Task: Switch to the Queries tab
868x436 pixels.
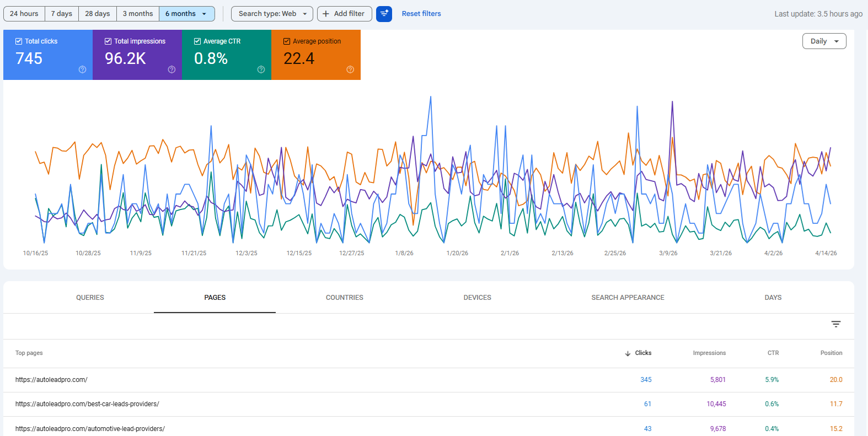Action: tap(90, 298)
